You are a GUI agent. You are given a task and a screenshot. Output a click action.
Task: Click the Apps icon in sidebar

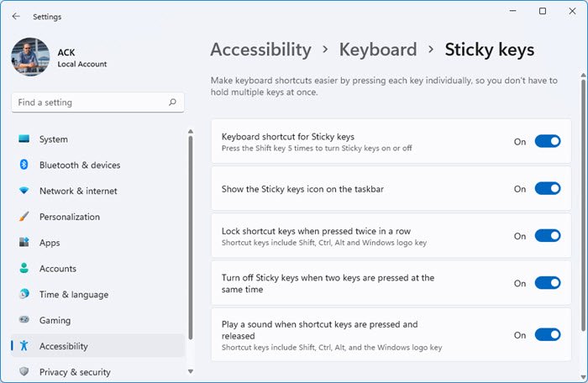coord(24,243)
